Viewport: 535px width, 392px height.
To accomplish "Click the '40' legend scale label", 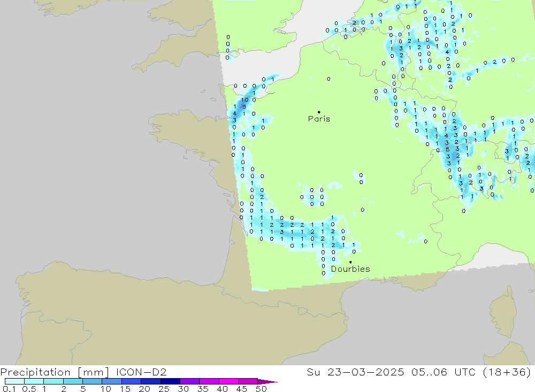I will pyautogui.click(x=222, y=389).
